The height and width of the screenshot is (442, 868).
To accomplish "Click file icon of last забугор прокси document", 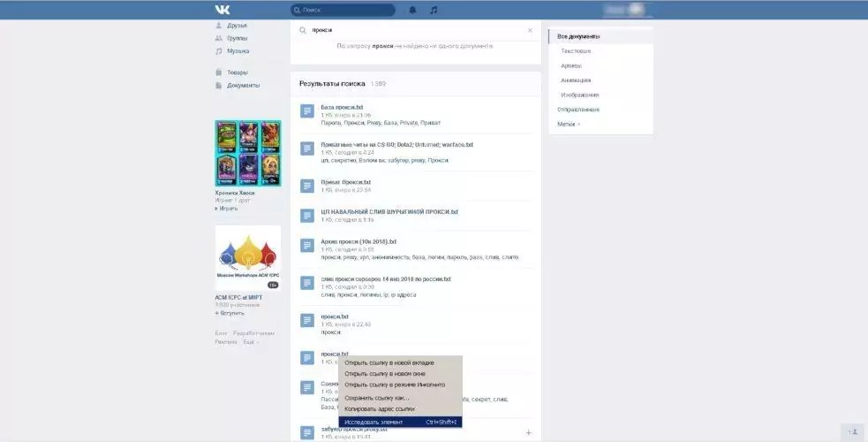I will tap(307, 432).
